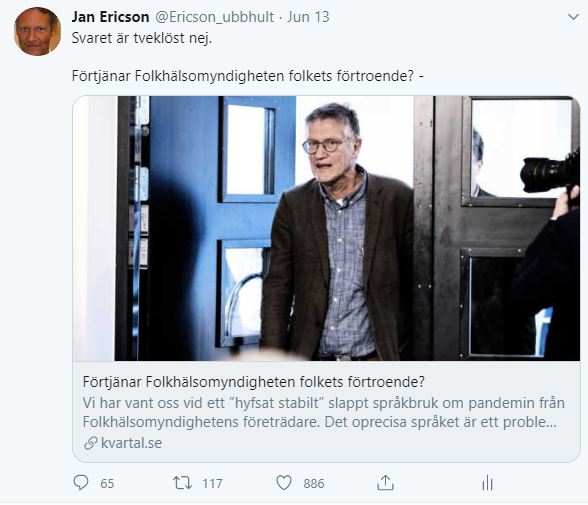Open tweet analytics bar chart icon

pyautogui.click(x=487, y=483)
